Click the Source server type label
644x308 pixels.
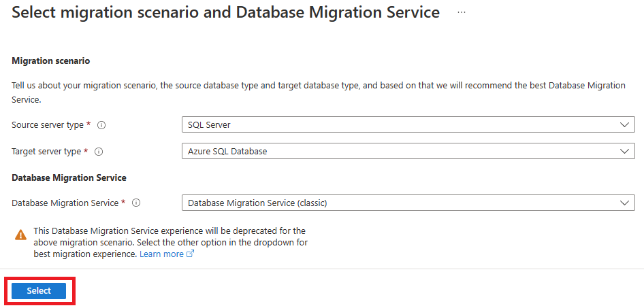(48, 125)
